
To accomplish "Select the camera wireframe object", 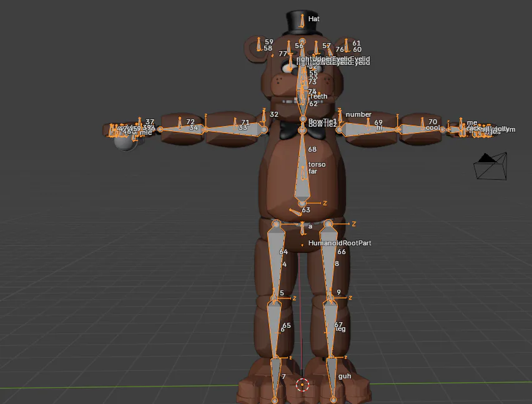I will tap(490, 166).
